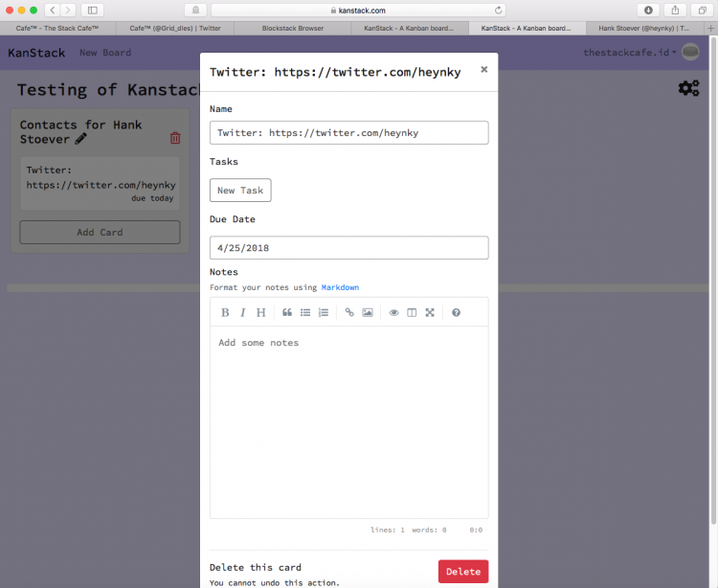The height and width of the screenshot is (588, 718).
Task: Switch to Cafe (@Grid_dles) Twitter tab
Action: pyautogui.click(x=175, y=29)
